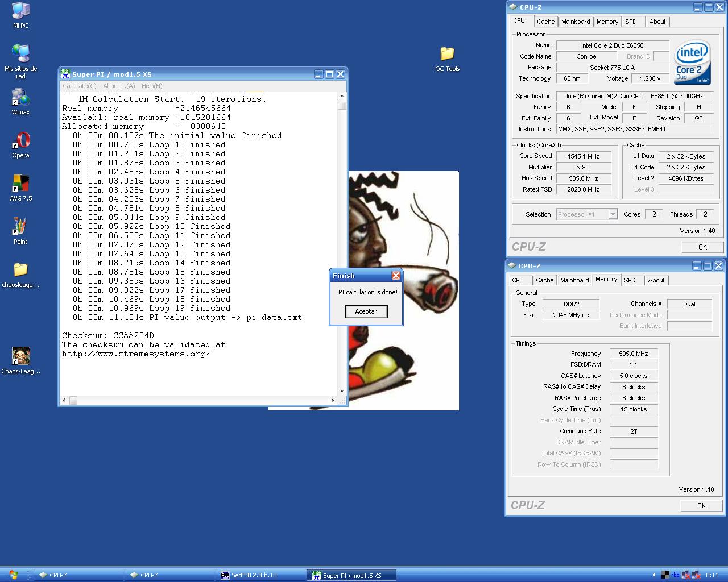728x582 pixels.
Task: Launch the Wimax shortcut
Action: [20, 101]
